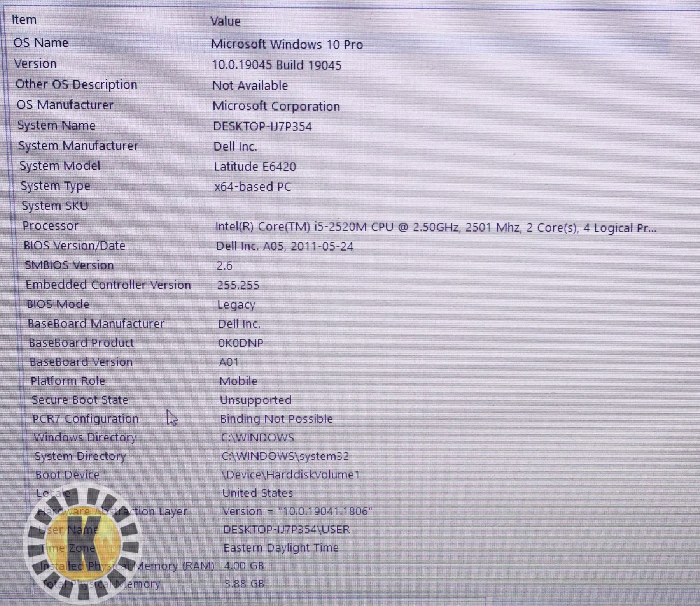Click the Processor row label

[x=51, y=226]
